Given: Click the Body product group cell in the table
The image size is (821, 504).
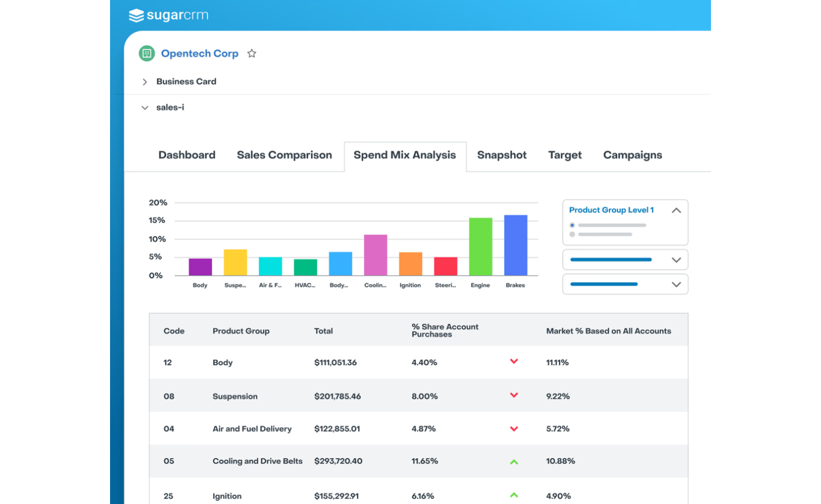Looking at the screenshot, I should 222,363.
